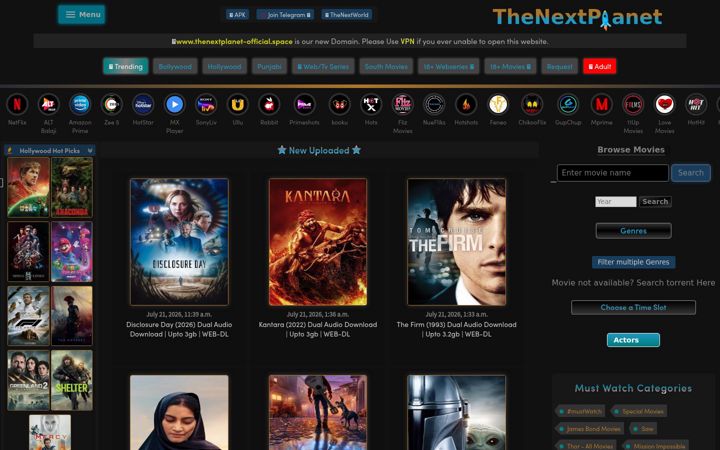
Task: Click Search next to the Year field
Action: pyautogui.click(x=655, y=202)
